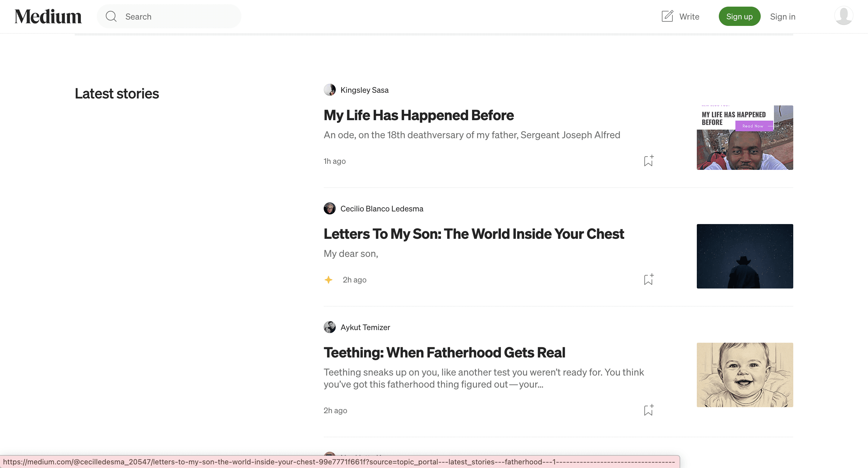868x468 pixels.
Task: Click the Write menu item
Action: (x=688, y=16)
